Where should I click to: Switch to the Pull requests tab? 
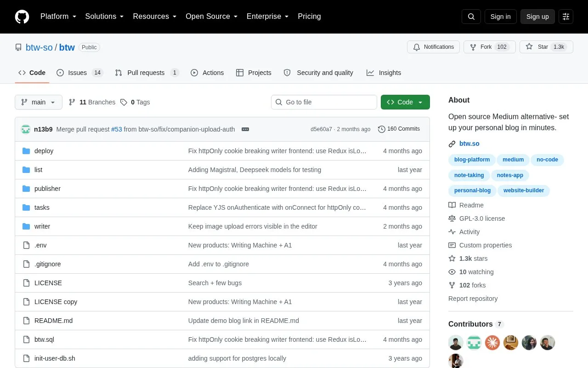tap(147, 73)
